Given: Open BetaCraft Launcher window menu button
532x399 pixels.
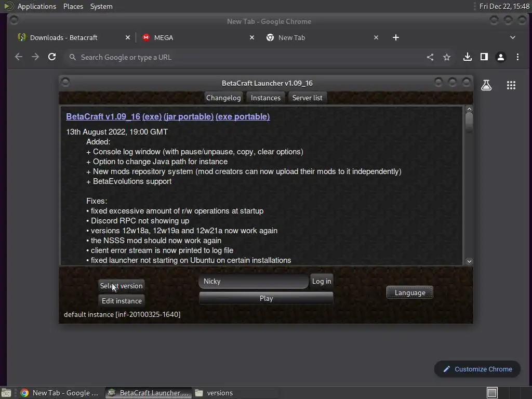Looking at the screenshot, I should 65,82.
